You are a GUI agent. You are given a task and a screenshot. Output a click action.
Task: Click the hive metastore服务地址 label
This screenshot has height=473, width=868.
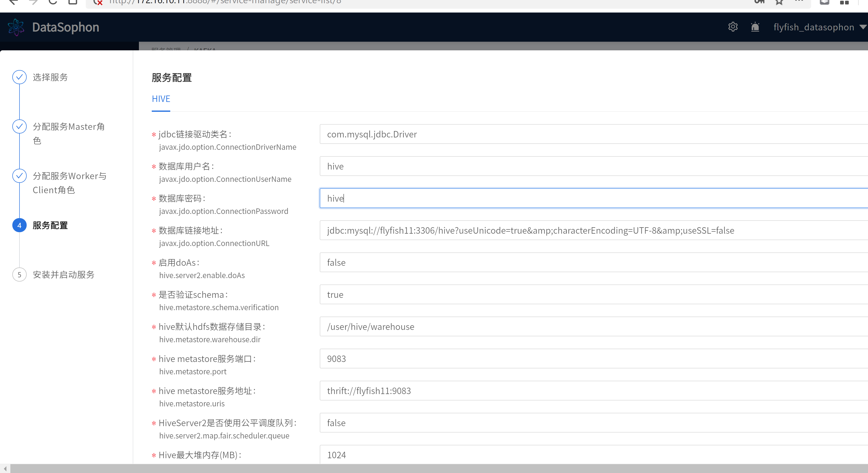207,391
